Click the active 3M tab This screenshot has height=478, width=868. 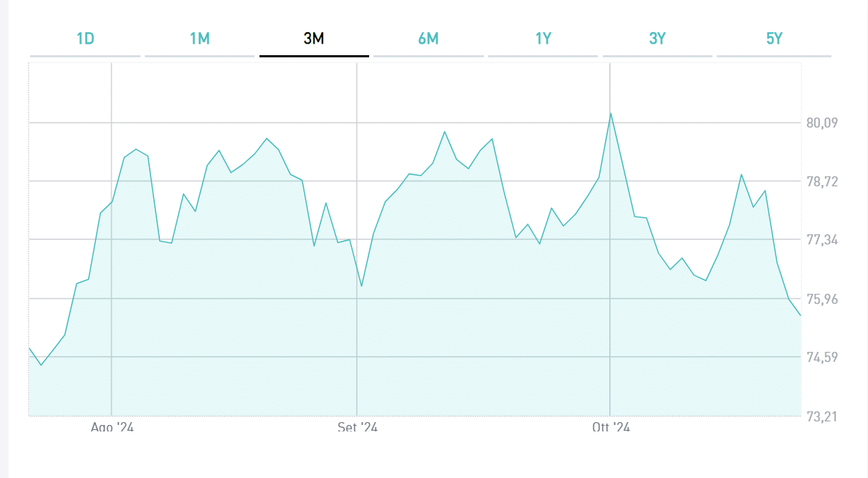(314, 39)
